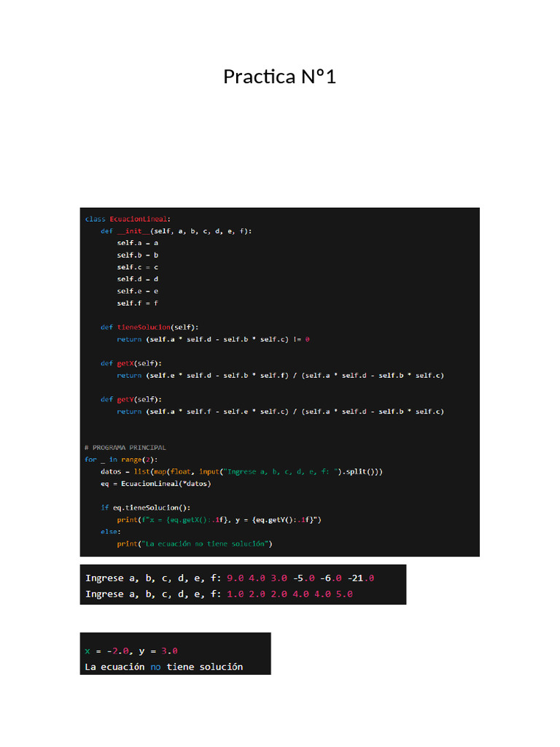The width and height of the screenshot is (560, 747).
Task: Click the input line with values '1.0 2.0 2.0'
Action: [x=219, y=595]
